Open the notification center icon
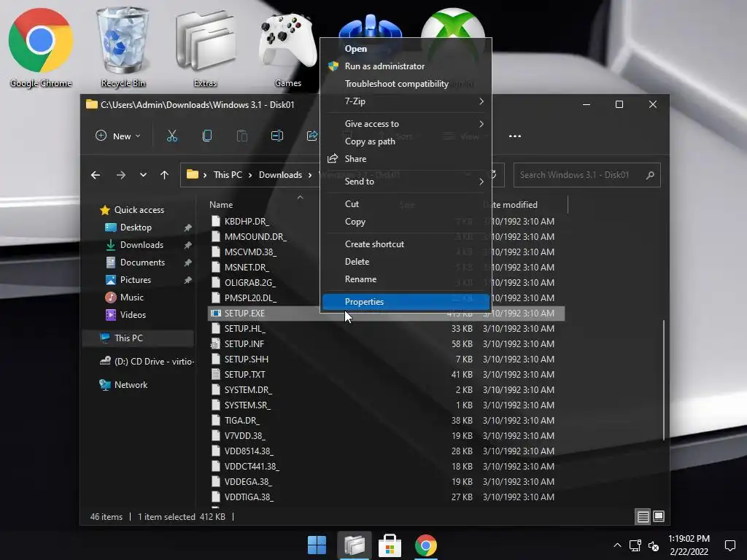 (729, 545)
